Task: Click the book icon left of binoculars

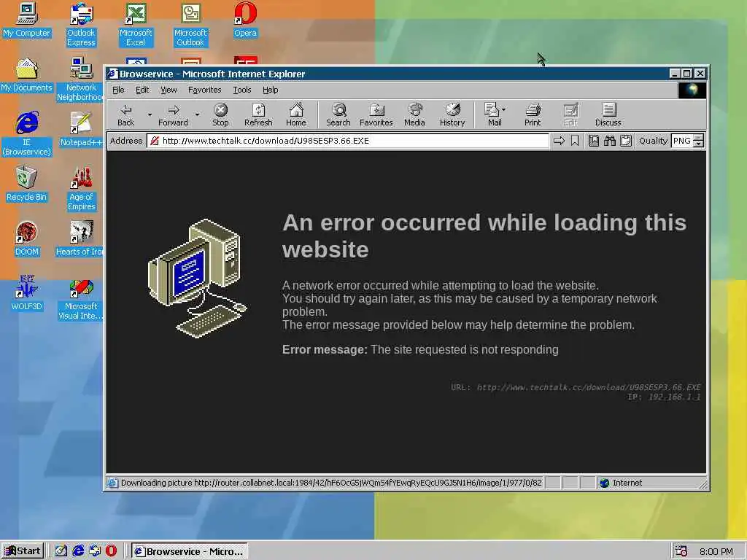Action: click(594, 141)
